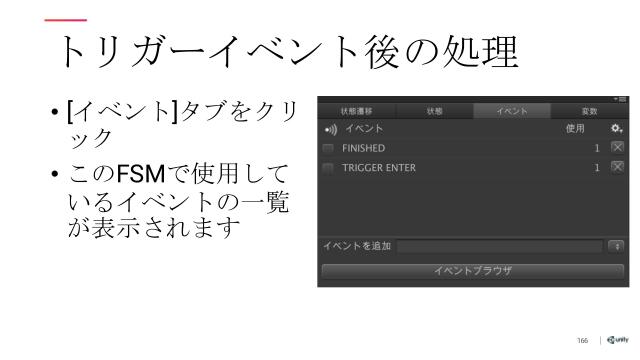This screenshot has width=640, height=360.
Task: Toggle the FINISHED global event checkbox
Action: point(328,148)
